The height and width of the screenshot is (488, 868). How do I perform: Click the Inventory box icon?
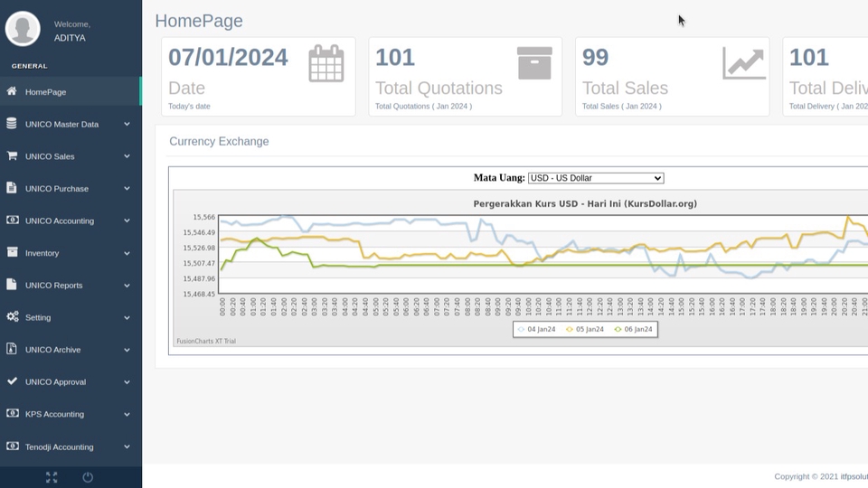point(12,252)
